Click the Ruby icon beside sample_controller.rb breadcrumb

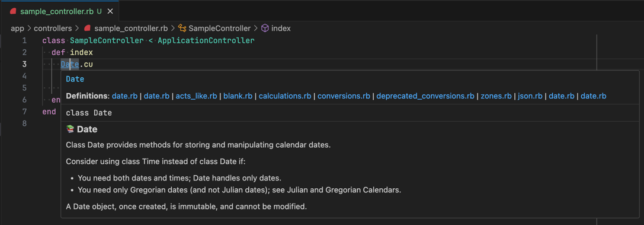(x=87, y=28)
